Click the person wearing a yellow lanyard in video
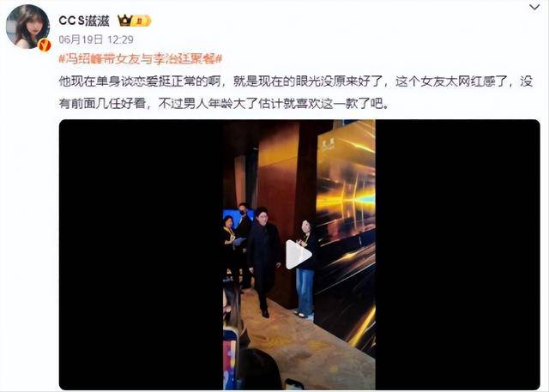 pos(229,242)
